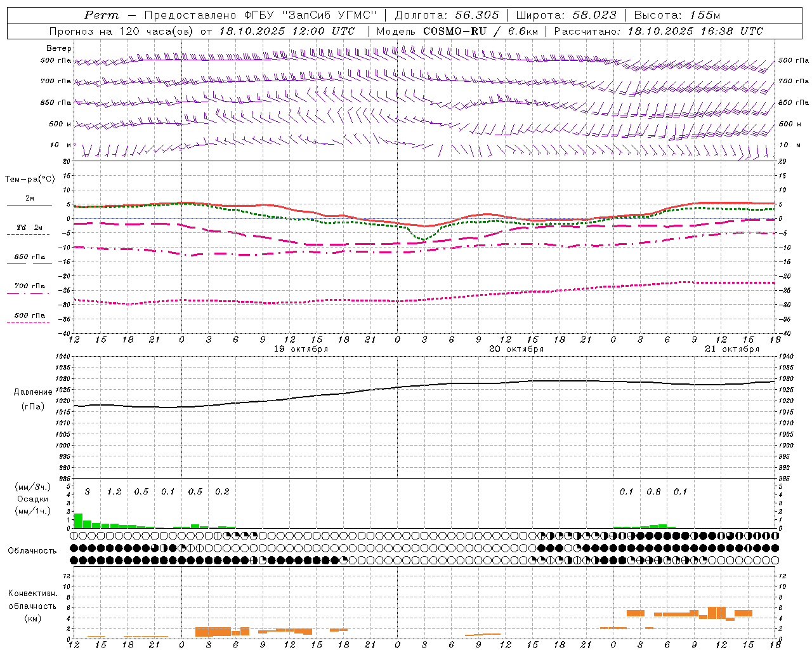The height and width of the screenshot is (650, 812).
Task: Click '500 гПа' in the temperature legend
Action: 29,315
